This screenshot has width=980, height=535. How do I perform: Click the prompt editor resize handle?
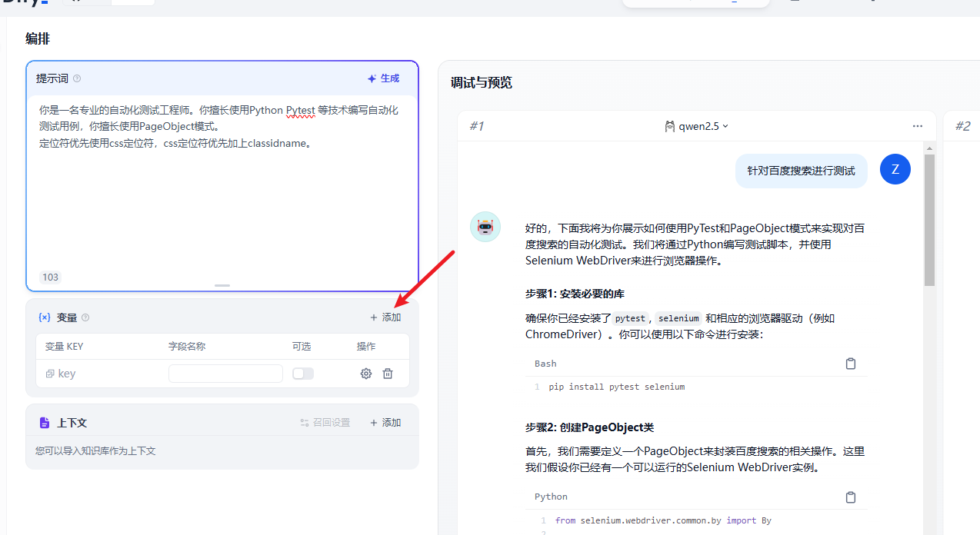222,285
